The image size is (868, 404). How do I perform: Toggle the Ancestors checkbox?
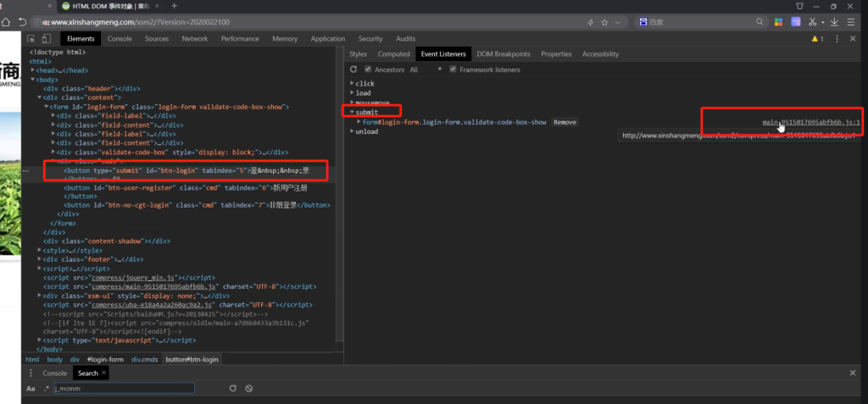click(368, 69)
